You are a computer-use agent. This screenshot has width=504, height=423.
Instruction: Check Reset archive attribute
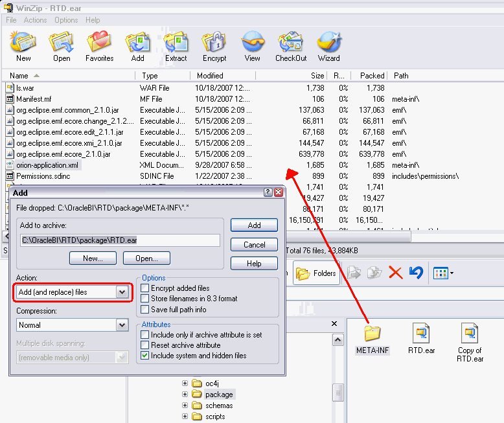[x=145, y=345]
